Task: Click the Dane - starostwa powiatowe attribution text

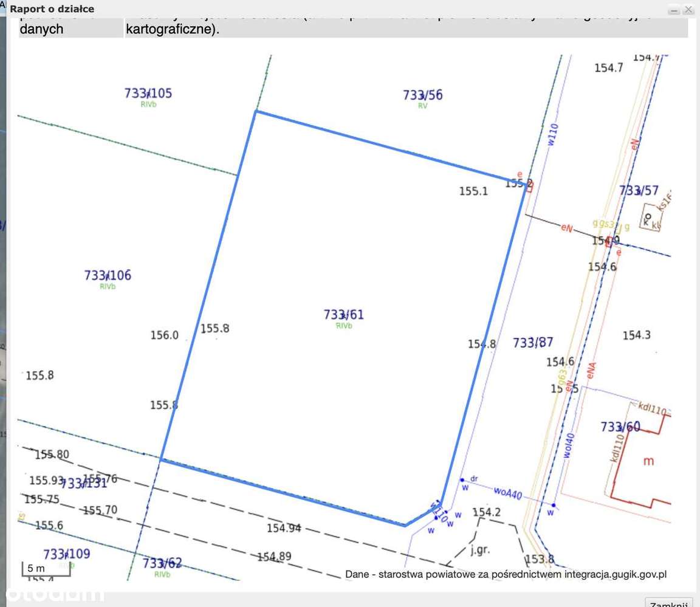Action: pyautogui.click(x=506, y=574)
